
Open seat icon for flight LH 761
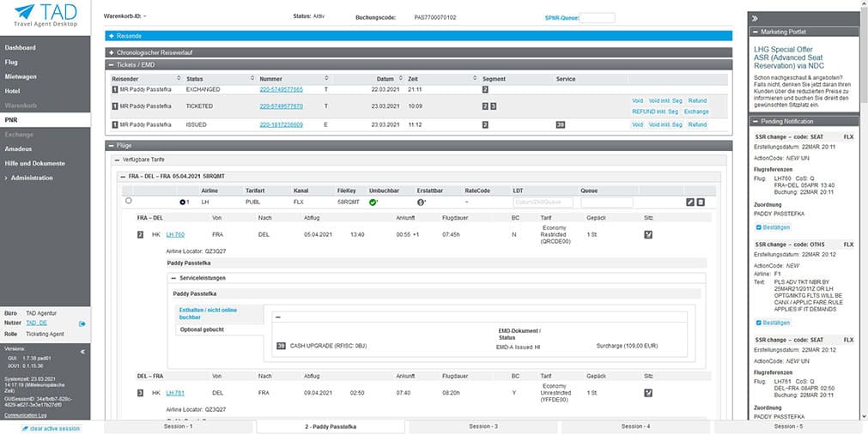(648, 393)
